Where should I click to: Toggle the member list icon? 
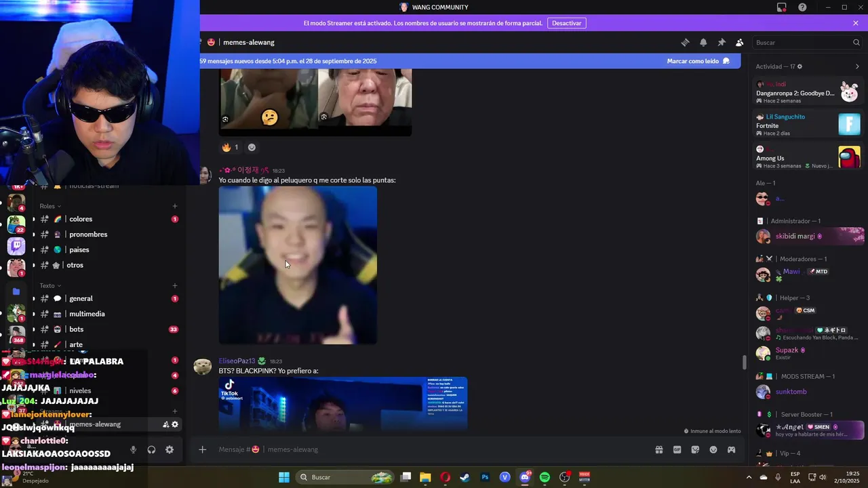(x=740, y=42)
